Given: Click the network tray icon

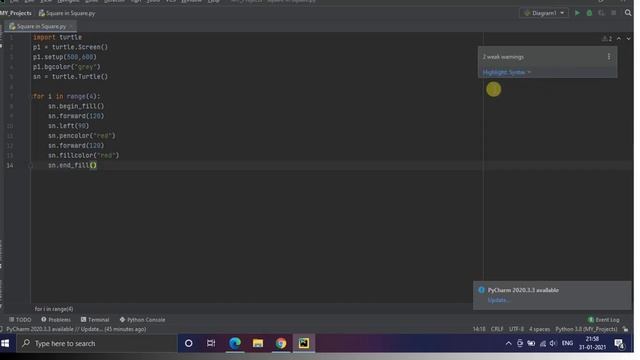Looking at the screenshot, I should pos(542,343).
